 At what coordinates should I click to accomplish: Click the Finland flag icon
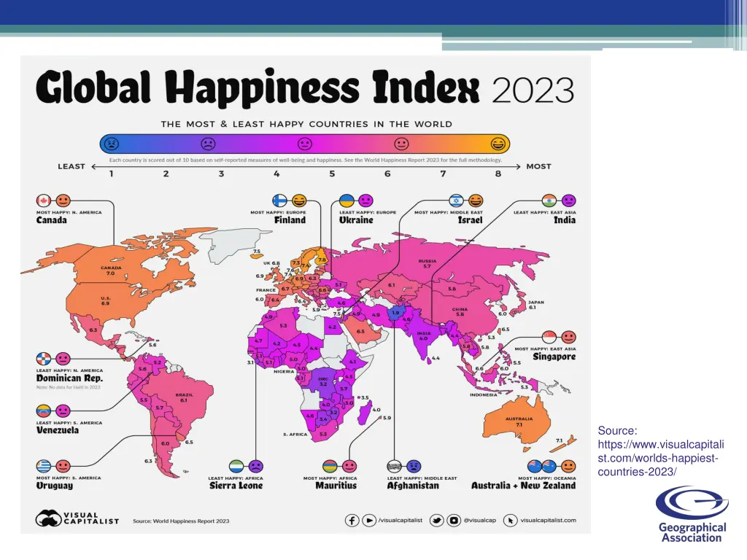click(x=280, y=201)
